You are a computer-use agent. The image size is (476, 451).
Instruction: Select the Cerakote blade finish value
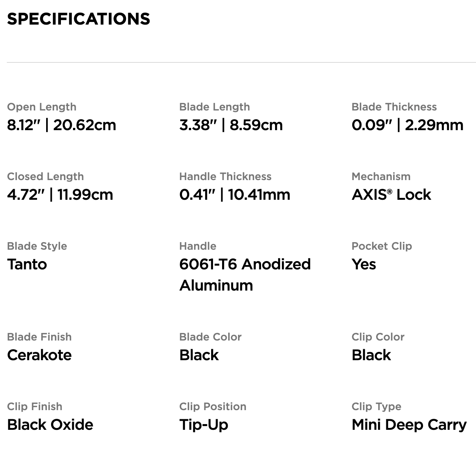[39, 355]
